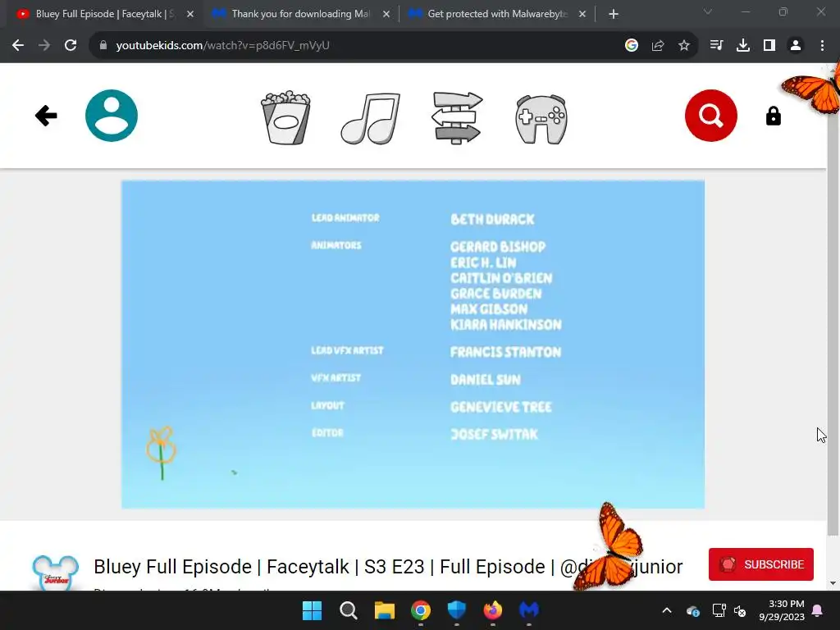Open the Disney Junior channel avatar
This screenshot has height=630, width=840.
55,573
